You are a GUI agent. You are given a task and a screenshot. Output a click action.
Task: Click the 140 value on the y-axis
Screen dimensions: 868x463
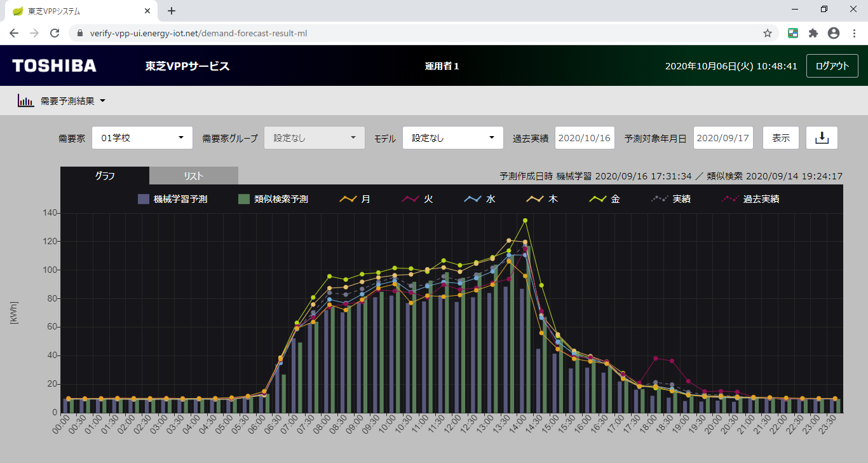49,213
